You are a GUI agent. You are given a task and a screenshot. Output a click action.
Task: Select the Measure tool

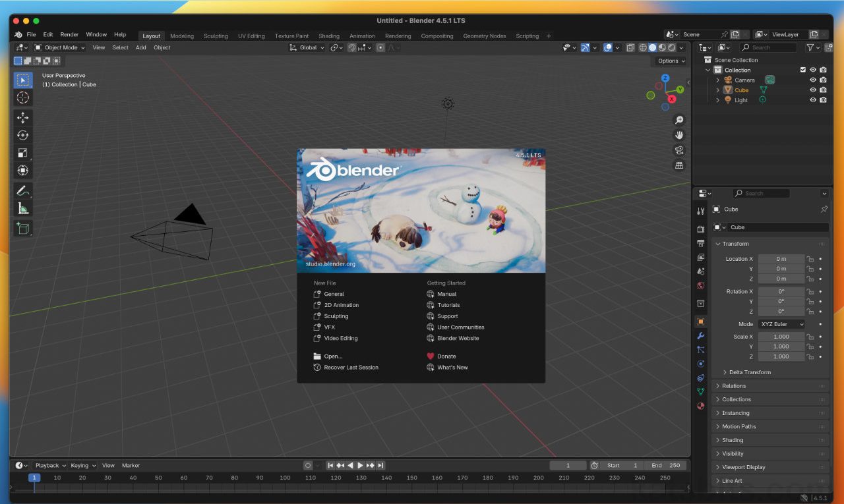click(x=23, y=209)
